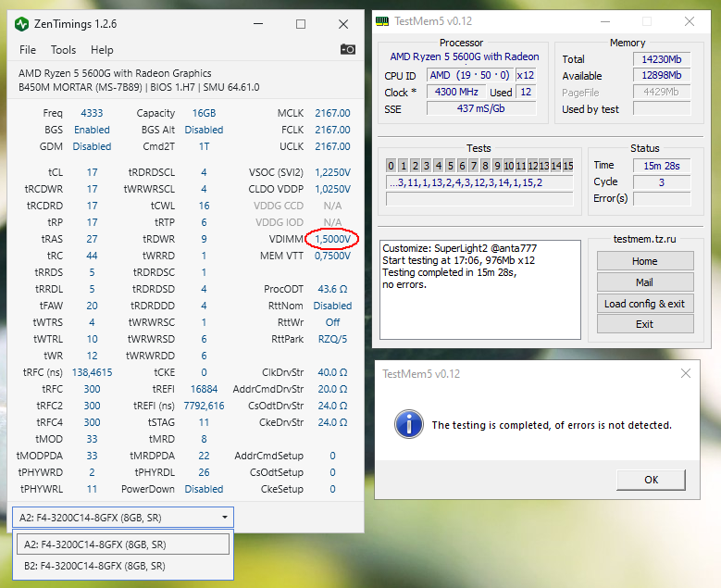Click the PowerDown Disabled value

click(x=204, y=489)
